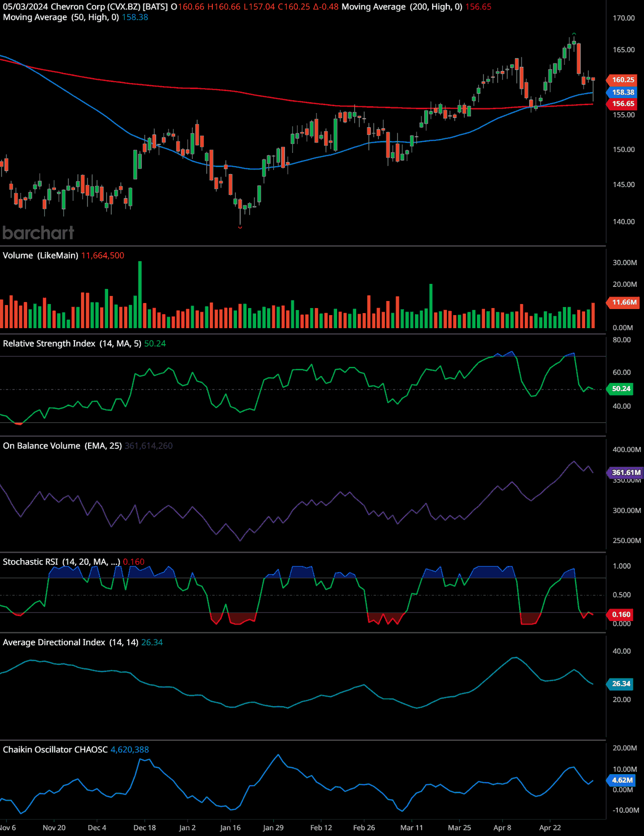Select the Relative Strength Index (14, MA, 5) label

(72, 343)
